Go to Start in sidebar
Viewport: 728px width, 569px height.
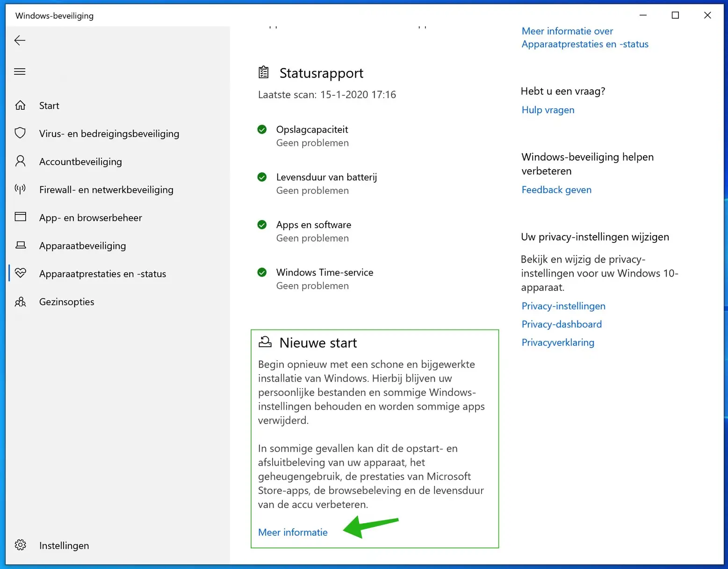pos(49,106)
